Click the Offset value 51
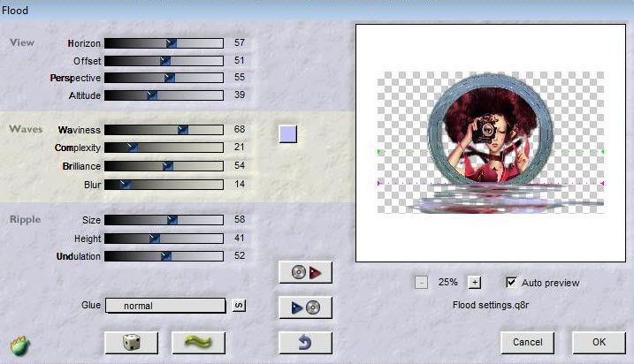Screen dimensions: 634x364 pyautogui.click(x=240, y=60)
